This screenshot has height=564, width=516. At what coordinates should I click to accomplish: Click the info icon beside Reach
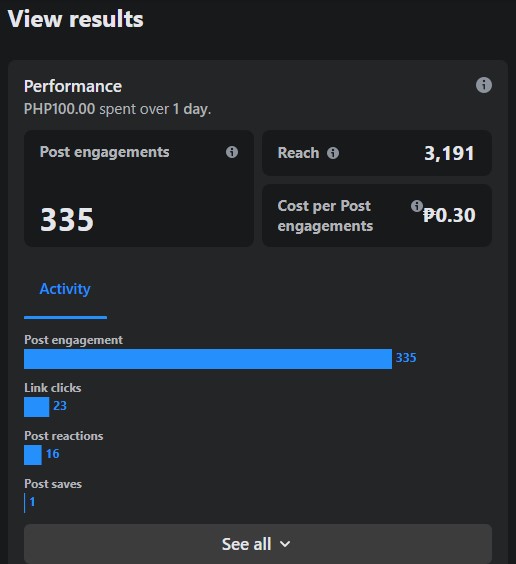pos(333,153)
